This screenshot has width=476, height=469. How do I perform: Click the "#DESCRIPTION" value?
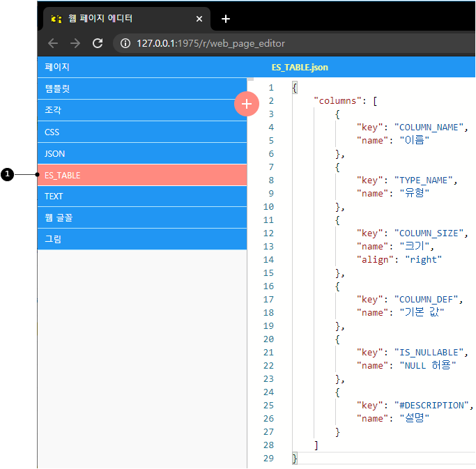tap(431, 406)
